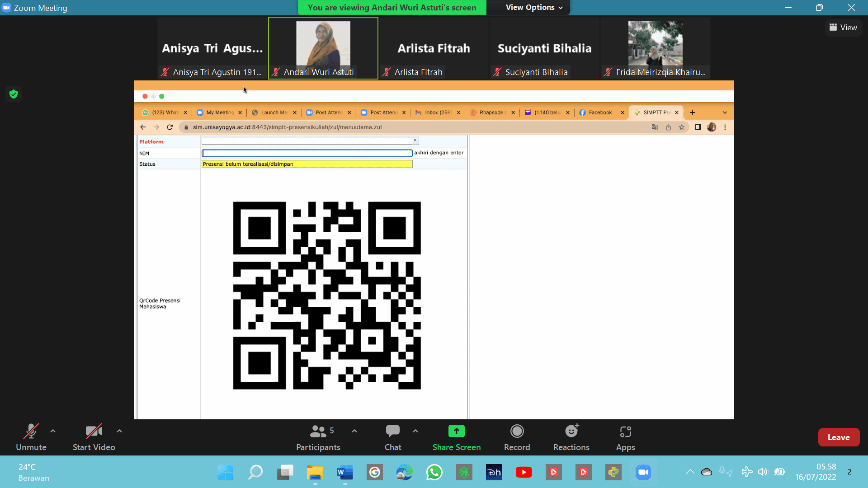Click the green encryption shield icon
868x488 pixels.
[14, 94]
